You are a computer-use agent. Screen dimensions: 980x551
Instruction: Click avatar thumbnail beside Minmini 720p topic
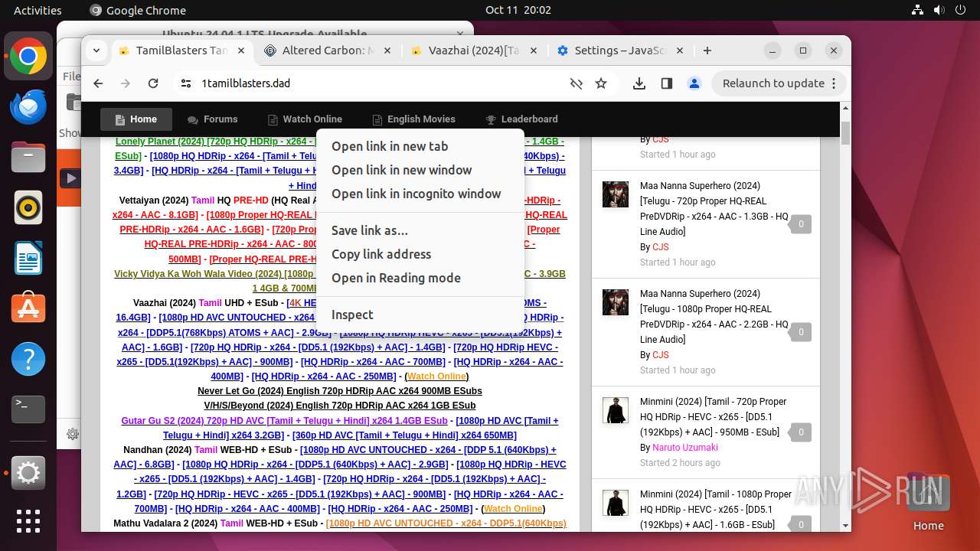tap(616, 410)
